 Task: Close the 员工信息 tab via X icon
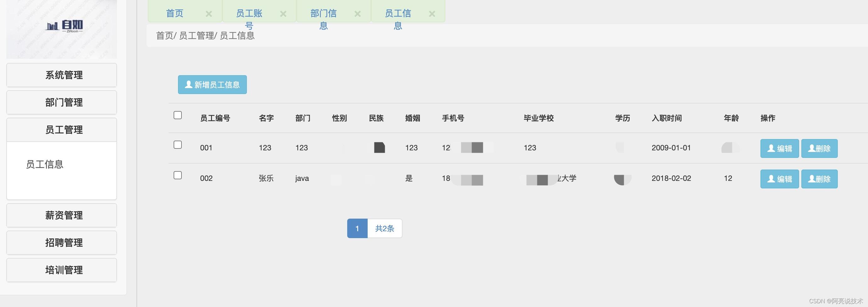coord(431,14)
